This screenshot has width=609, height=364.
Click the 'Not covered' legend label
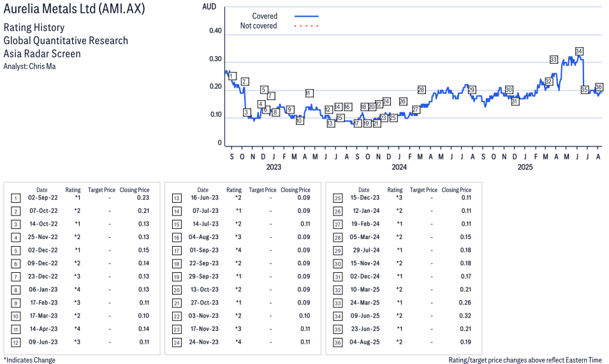[259, 26]
